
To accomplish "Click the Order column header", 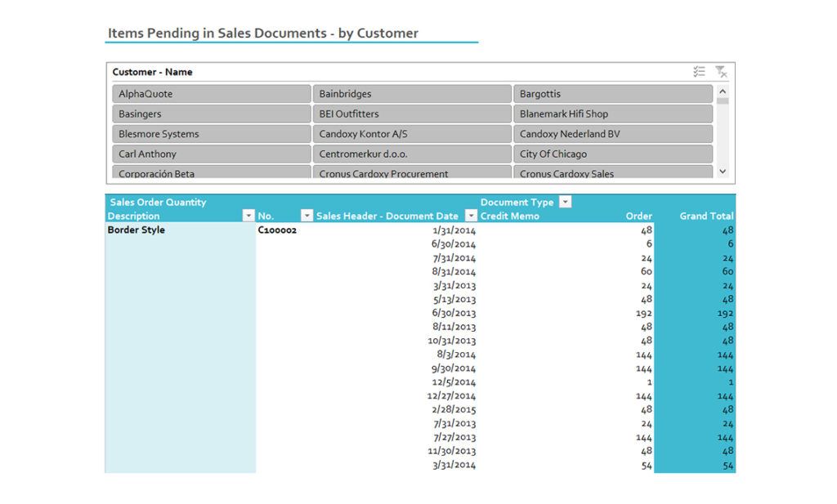I will tap(638, 216).
